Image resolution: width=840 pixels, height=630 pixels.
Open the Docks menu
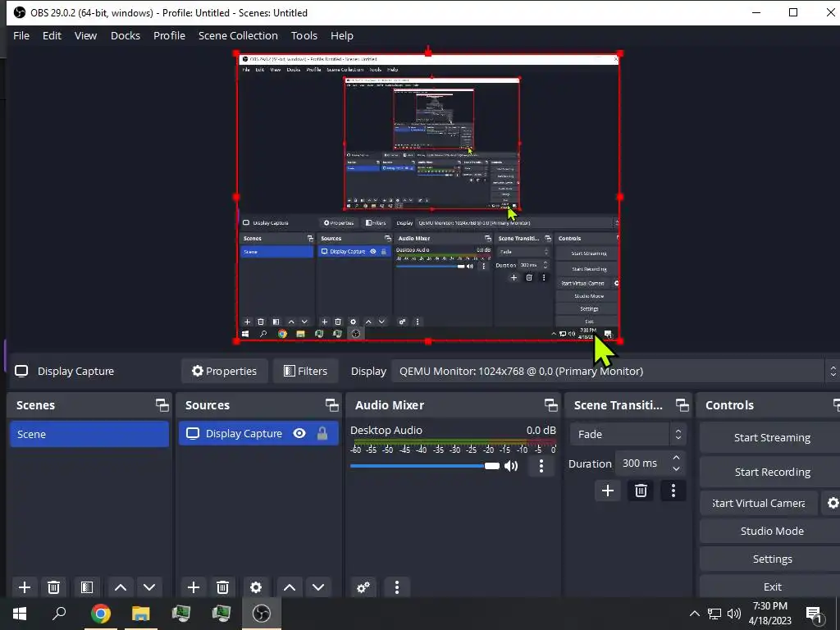(x=126, y=36)
